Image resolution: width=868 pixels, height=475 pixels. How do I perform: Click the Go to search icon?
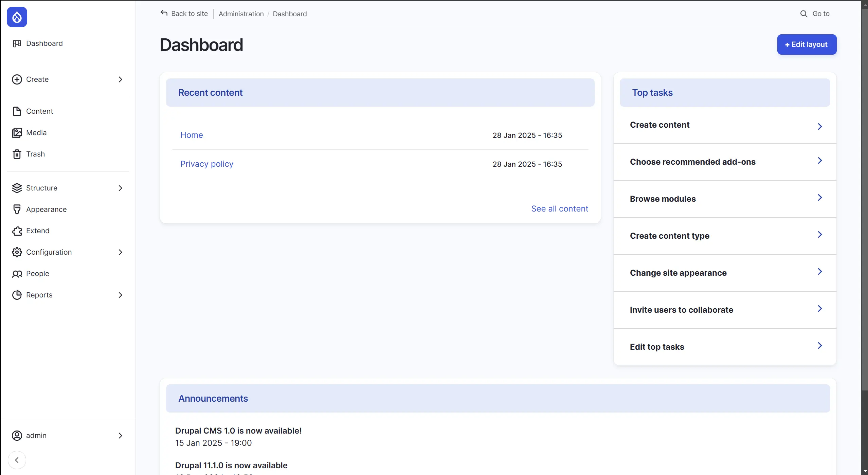(x=803, y=14)
